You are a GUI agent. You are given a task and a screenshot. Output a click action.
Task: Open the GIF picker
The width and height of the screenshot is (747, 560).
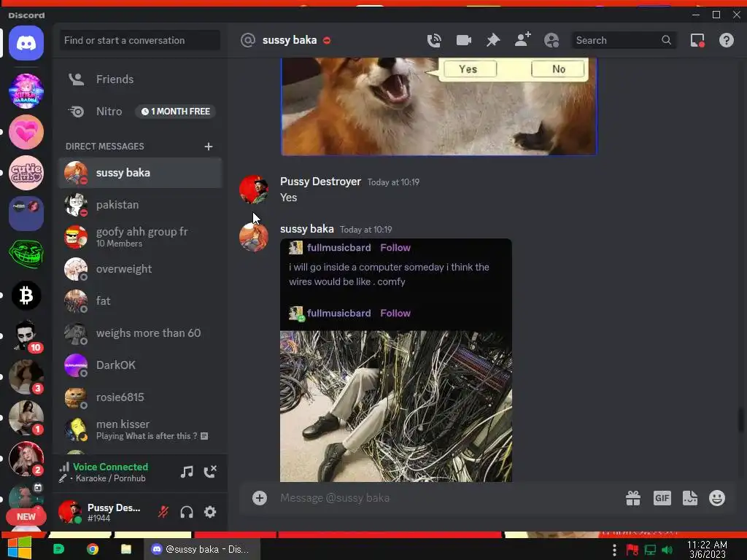coord(662,498)
